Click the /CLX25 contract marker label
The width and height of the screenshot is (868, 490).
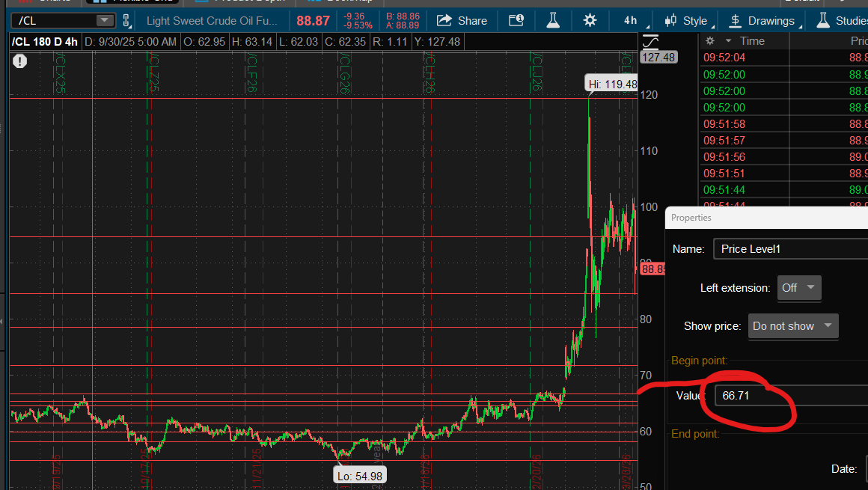click(x=59, y=73)
